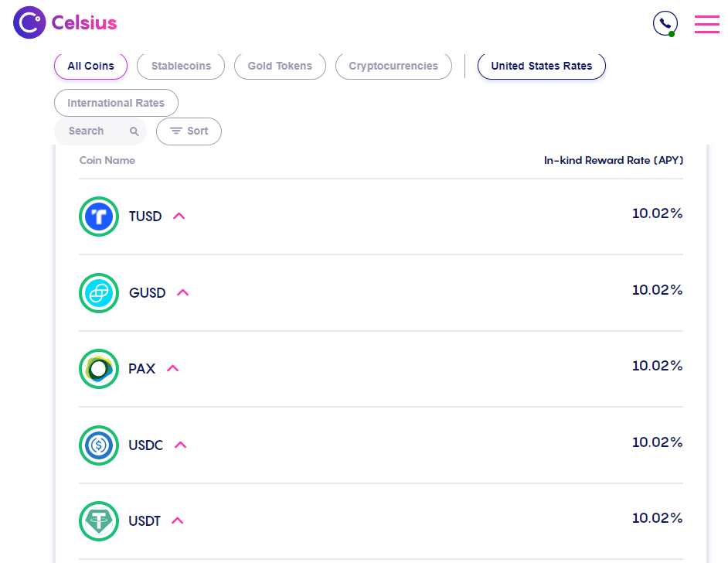Filter by Gold Tokens

click(280, 66)
